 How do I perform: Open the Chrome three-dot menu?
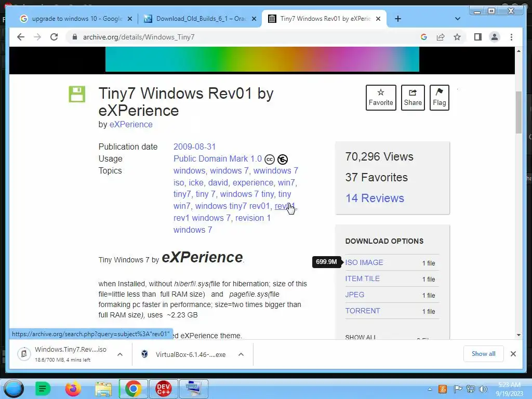pos(511,37)
